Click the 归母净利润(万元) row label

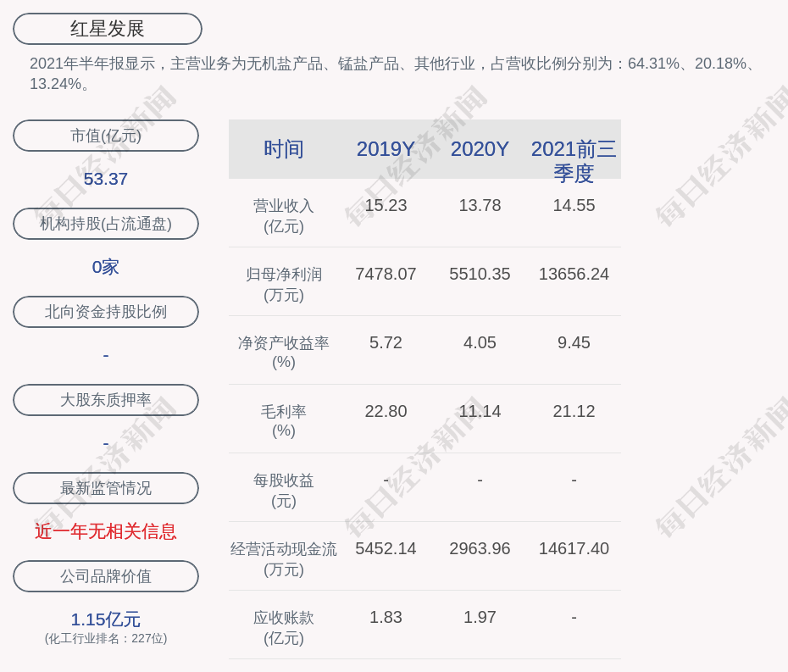click(x=284, y=285)
